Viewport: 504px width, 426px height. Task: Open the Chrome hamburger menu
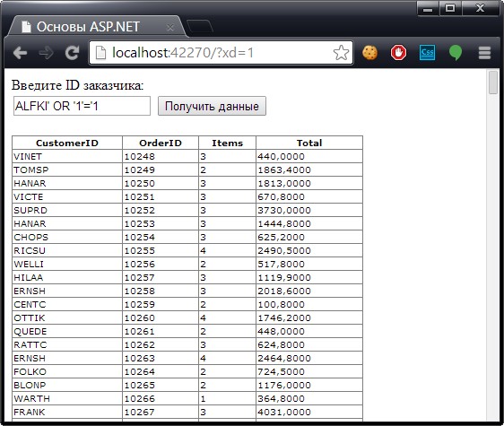484,53
